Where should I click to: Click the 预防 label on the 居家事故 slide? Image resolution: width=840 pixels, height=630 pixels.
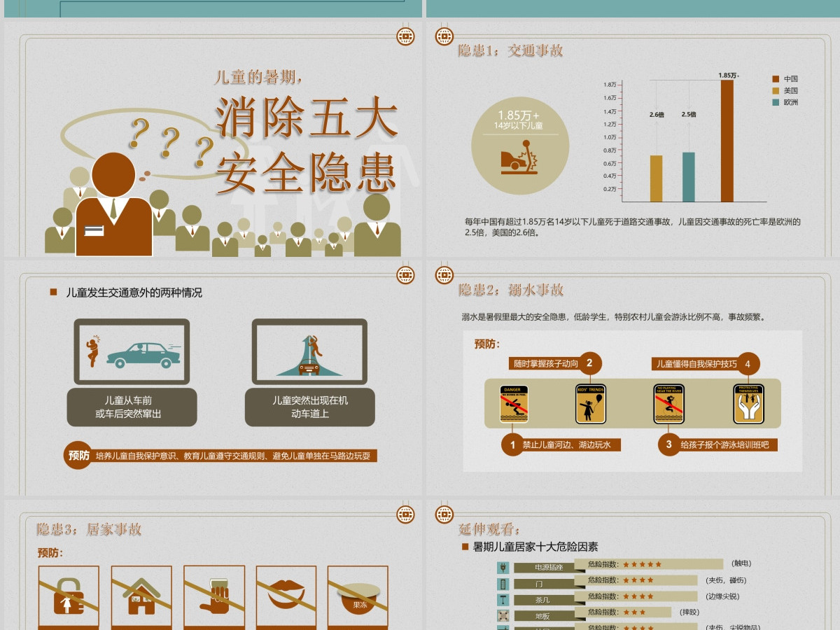pyautogui.click(x=50, y=553)
